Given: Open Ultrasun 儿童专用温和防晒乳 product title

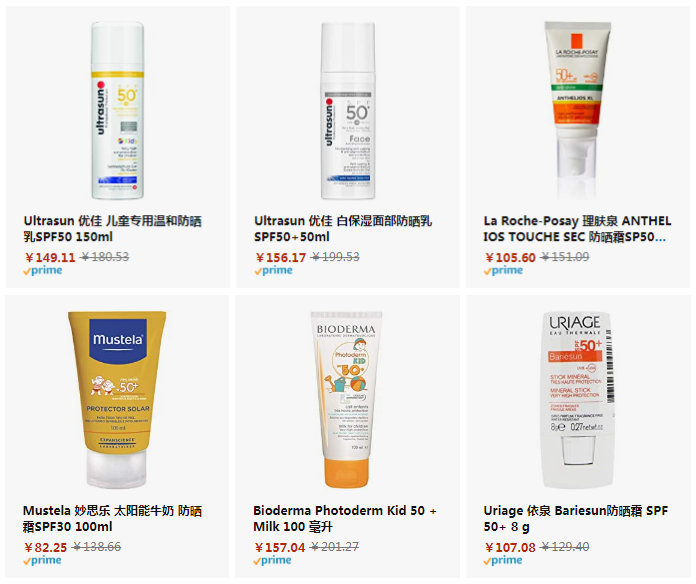Looking at the screenshot, I should click(113, 229).
